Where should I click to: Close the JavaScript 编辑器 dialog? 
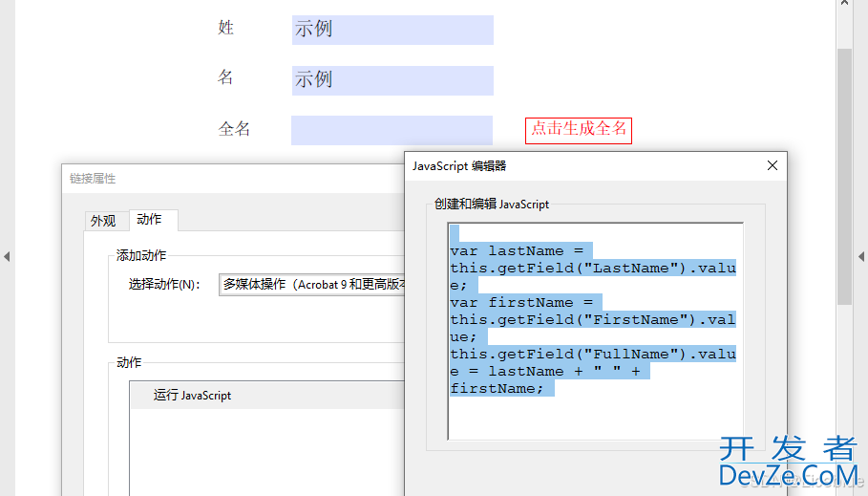(773, 165)
